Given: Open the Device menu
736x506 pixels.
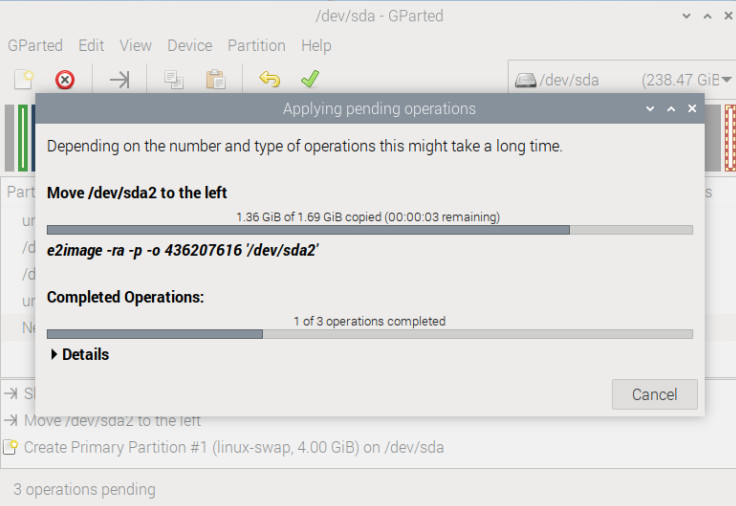Looking at the screenshot, I should pos(190,46).
